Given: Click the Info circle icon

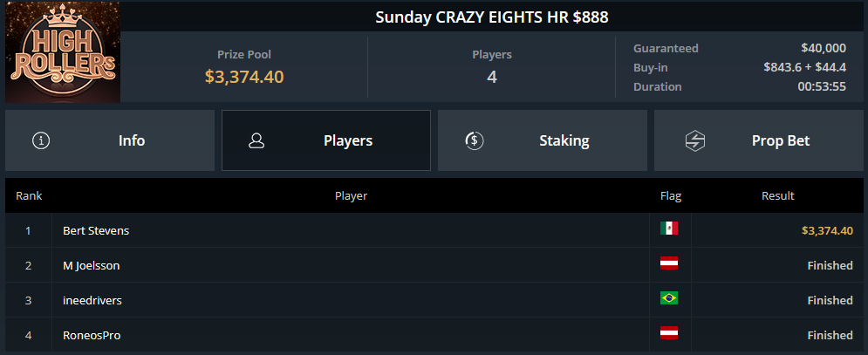Looking at the screenshot, I should click(41, 140).
